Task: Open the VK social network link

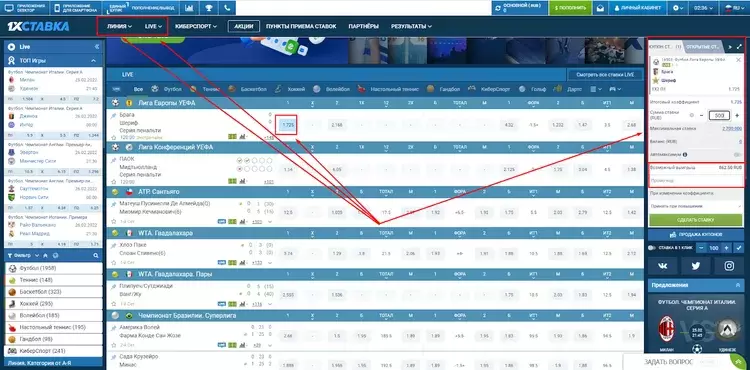Action: 662,266
